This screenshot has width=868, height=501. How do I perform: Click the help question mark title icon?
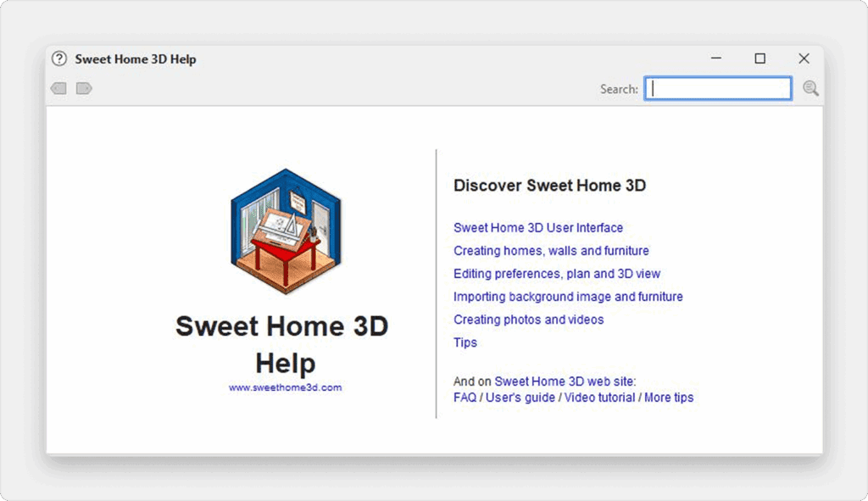point(58,59)
